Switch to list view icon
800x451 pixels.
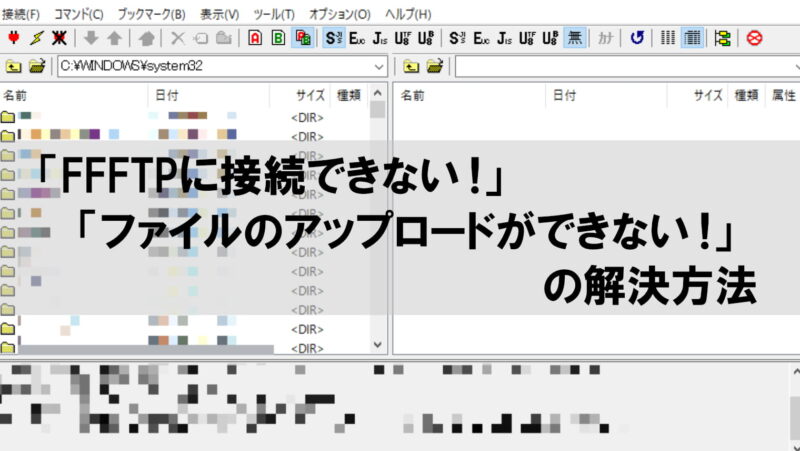tap(668, 38)
